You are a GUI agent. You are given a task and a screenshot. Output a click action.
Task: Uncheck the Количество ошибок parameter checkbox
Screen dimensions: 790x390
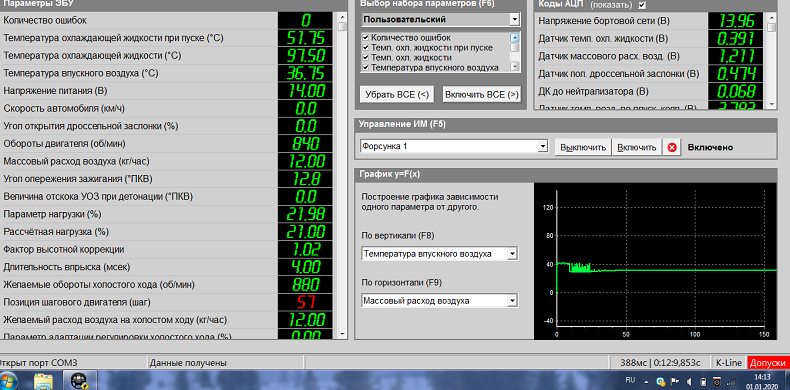click(x=366, y=37)
